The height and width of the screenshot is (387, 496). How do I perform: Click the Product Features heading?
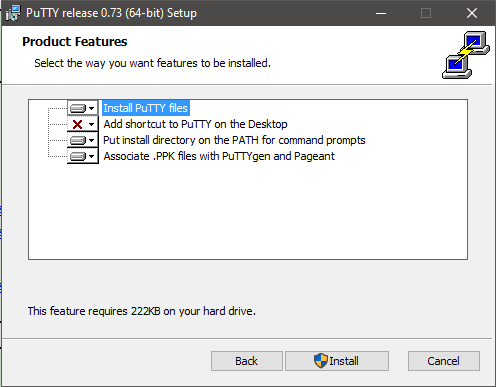click(75, 42)
